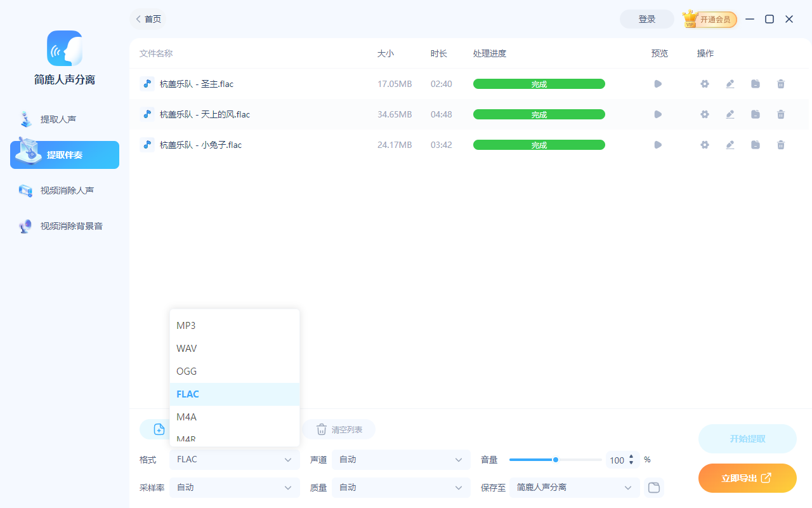Delete 圣主.flac with trash icon
The image size is (812, 508).
pos(781,84)
